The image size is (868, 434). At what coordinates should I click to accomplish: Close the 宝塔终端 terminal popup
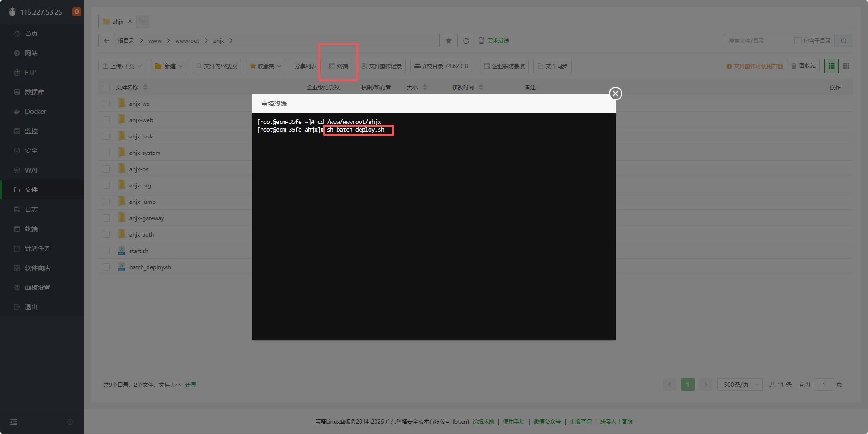(x=615, y=94)
